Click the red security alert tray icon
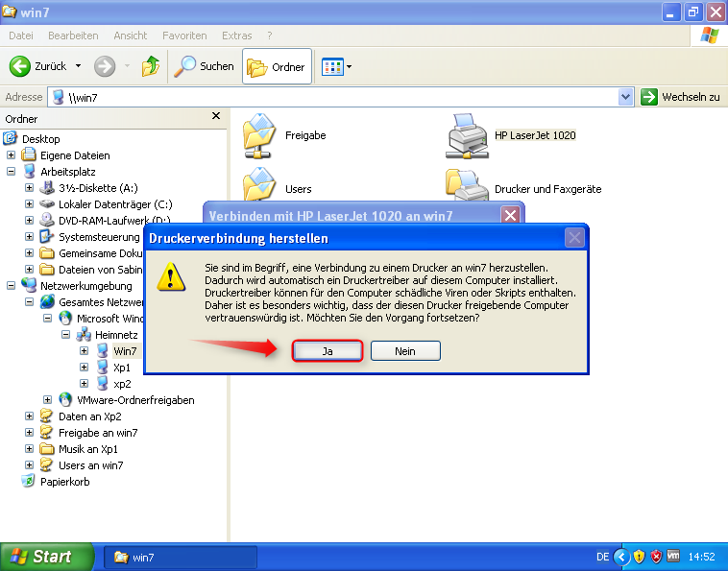Image resolution: width=728 pixels, height=571 pixels. [656, 557]
